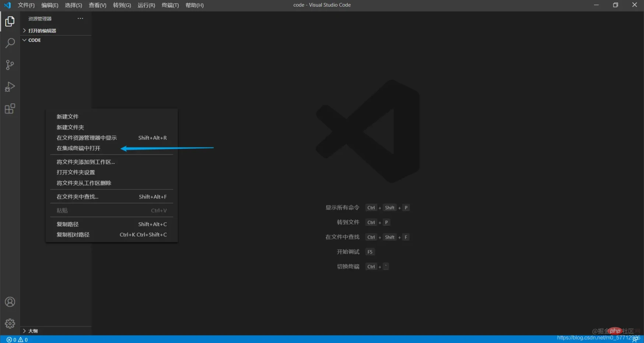Restore down the VS Code window

(x=615, y=5)
